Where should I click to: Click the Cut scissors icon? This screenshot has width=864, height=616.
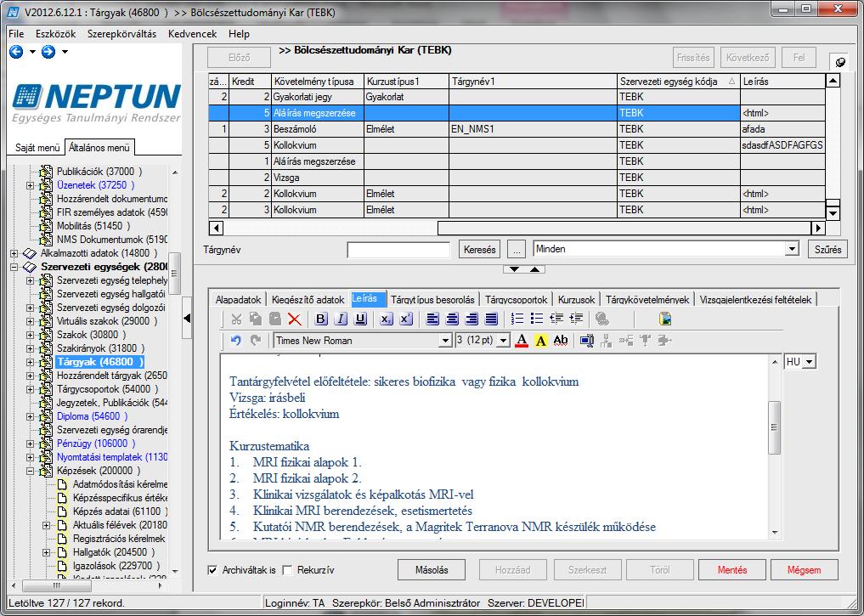click(236, 319)
